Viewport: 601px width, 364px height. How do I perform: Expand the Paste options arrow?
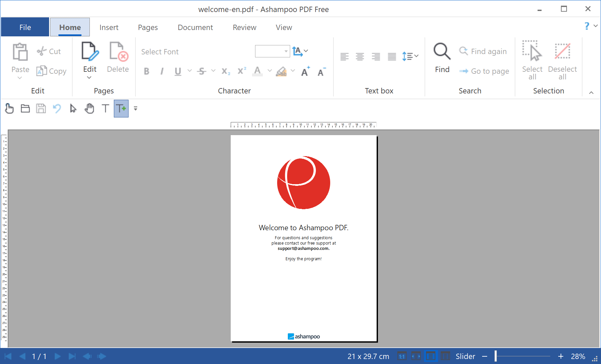pos(20,78)
